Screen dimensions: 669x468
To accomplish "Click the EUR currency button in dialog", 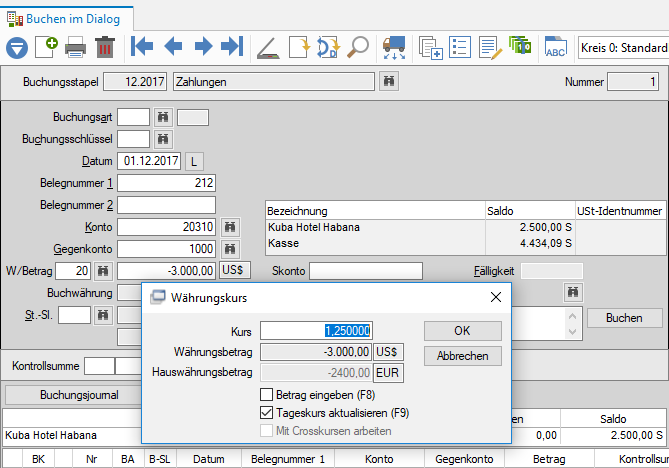I will point(388,373).
